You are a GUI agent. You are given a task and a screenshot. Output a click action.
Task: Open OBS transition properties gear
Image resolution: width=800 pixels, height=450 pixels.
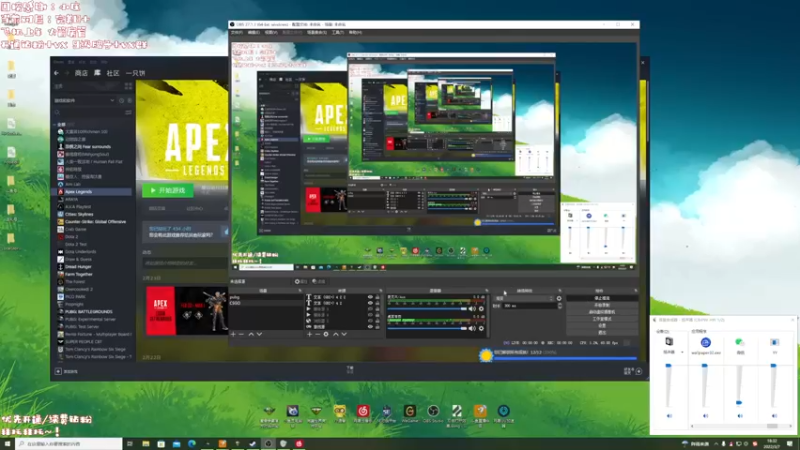pyautogui.click(x=559, y=298)
